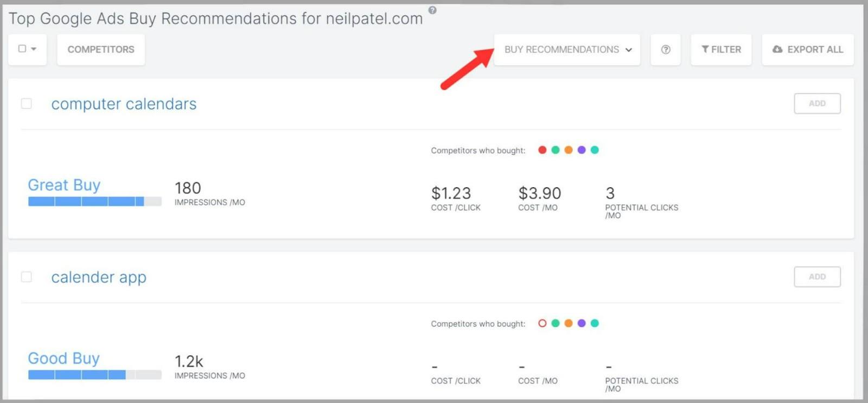The width and height of the screenshot is (868, 403).
Task: Toggle the select-all checkbox in toolbar
Action: (22, 49)
